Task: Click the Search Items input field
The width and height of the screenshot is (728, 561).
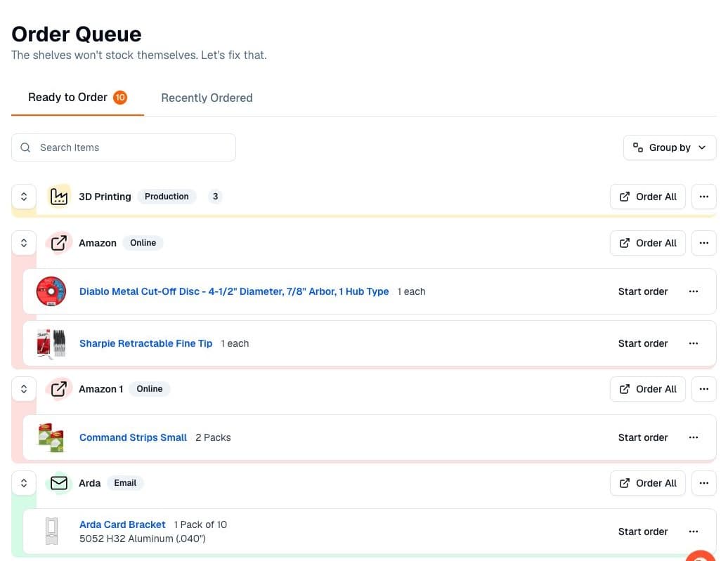Action: pos(124,147)
